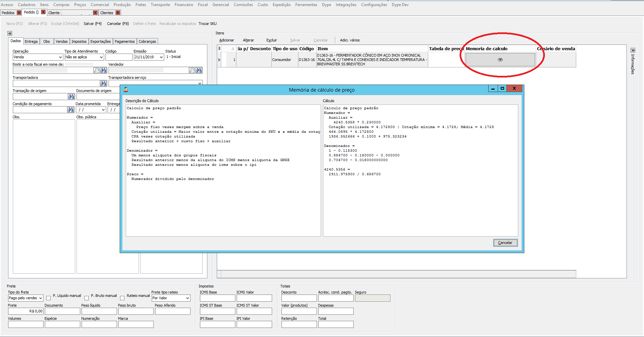The image size is (644, 337).
Task: Click Cancelar button in calculation dialog
Action: point(505,243)
